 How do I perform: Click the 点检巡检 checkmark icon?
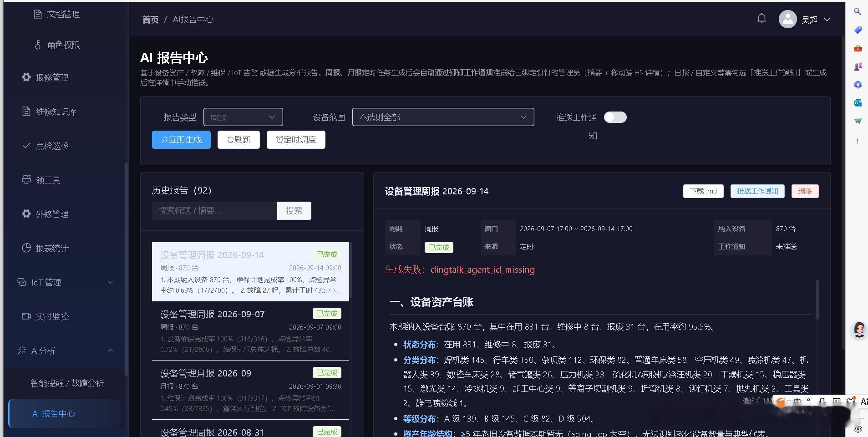click(26, 146)
